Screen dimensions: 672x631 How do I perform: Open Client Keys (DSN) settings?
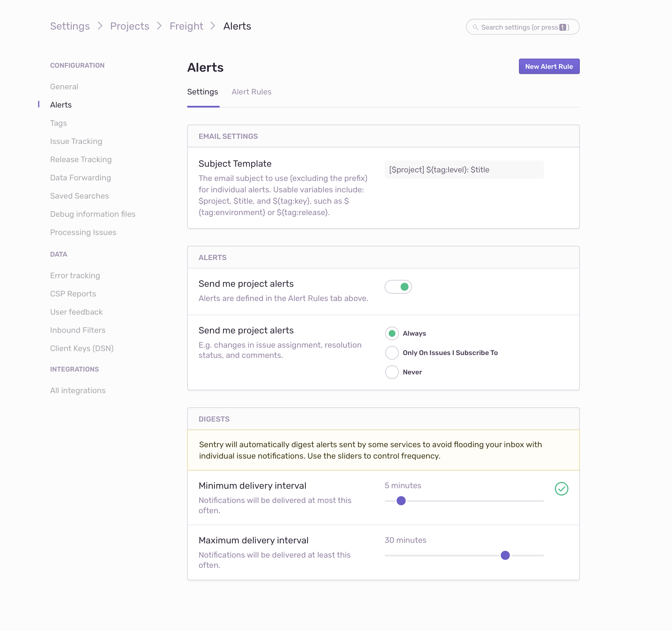(82, 349)
